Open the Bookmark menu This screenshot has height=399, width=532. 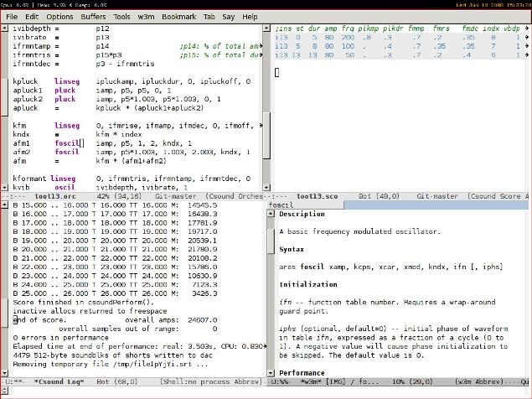pos(177,16)
